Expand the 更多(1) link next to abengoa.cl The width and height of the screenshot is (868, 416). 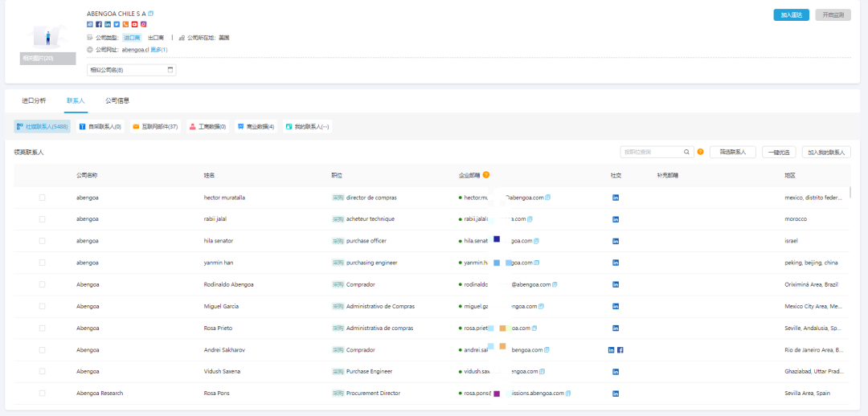[159, 50]
